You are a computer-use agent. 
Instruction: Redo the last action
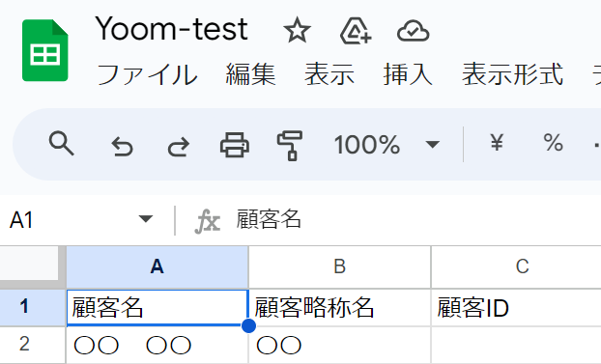click(x=179, y=147)
